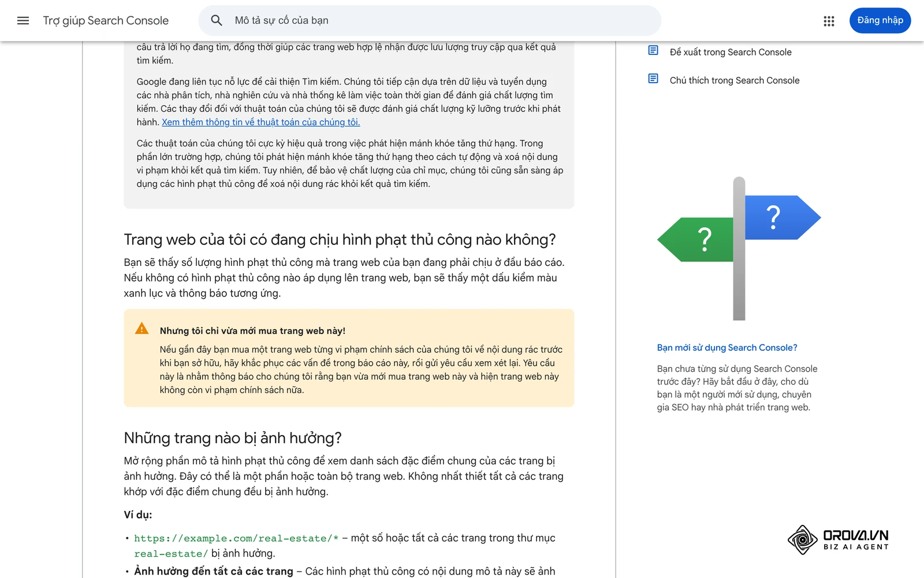Follow link Xem thêm thông tin về thuật toán của chúng tôi
The image size is (924, 578).
click(x=261, y=122)
